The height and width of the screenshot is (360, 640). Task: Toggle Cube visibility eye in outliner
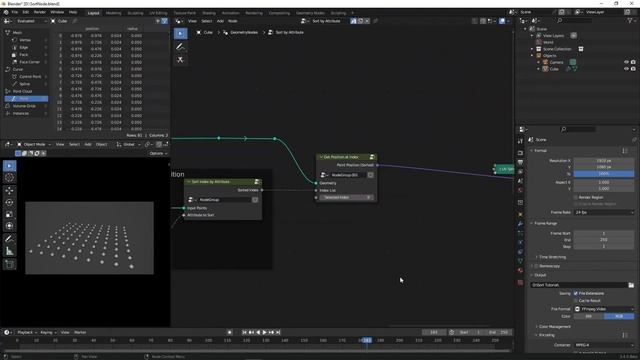(626, 69)
